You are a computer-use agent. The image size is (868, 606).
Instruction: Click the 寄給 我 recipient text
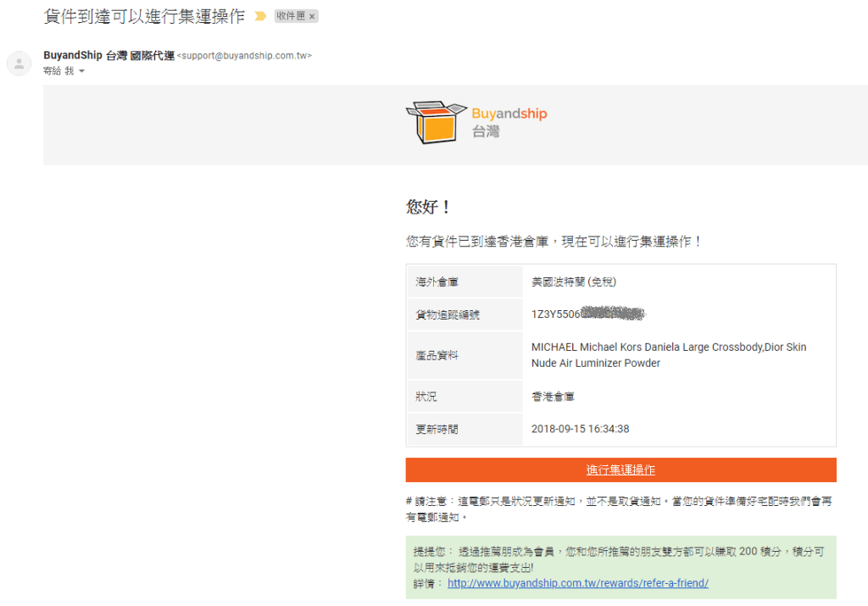(58, 71)
